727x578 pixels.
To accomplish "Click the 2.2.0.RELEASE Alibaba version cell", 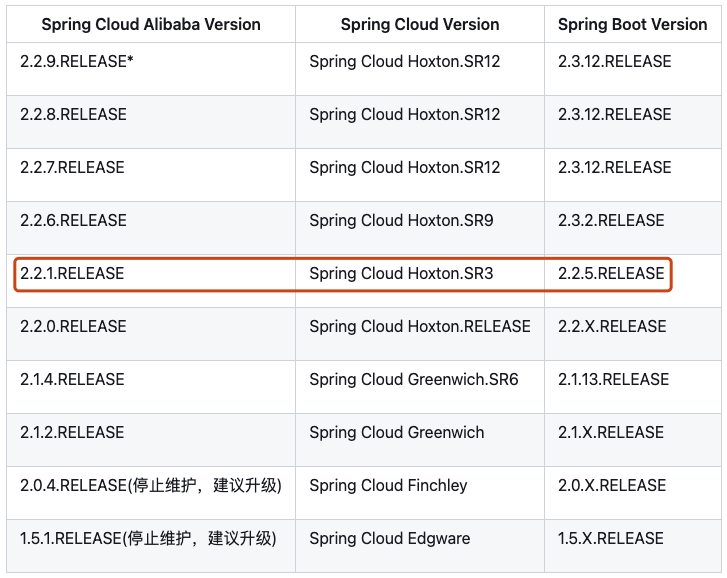I will tap(73, 327).
